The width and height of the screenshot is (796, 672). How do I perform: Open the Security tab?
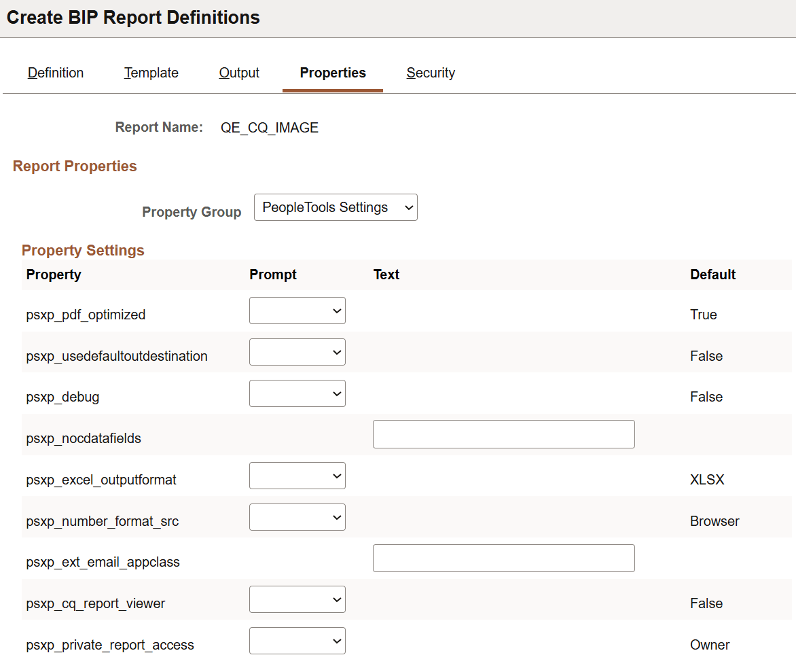pos(430,73)
